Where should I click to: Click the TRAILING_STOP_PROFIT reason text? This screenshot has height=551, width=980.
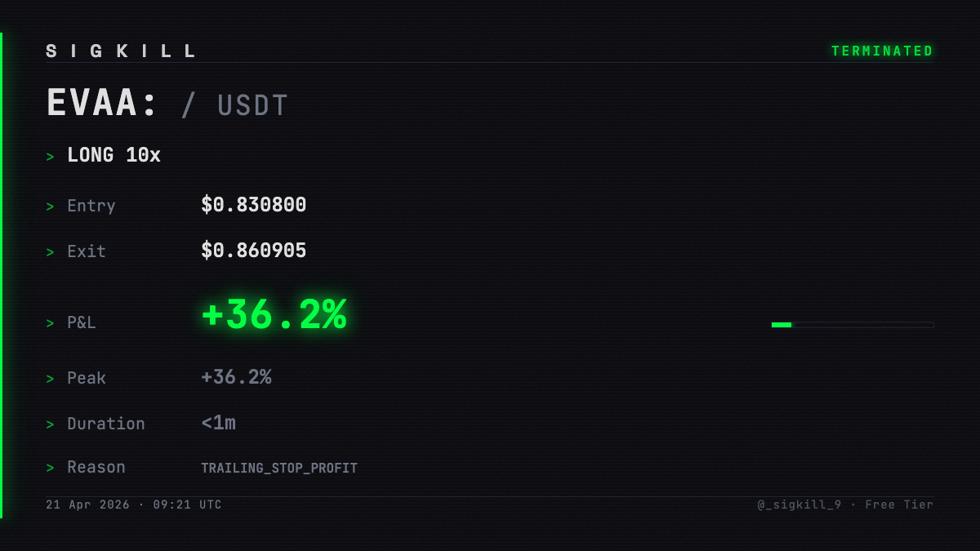[279, 469]
